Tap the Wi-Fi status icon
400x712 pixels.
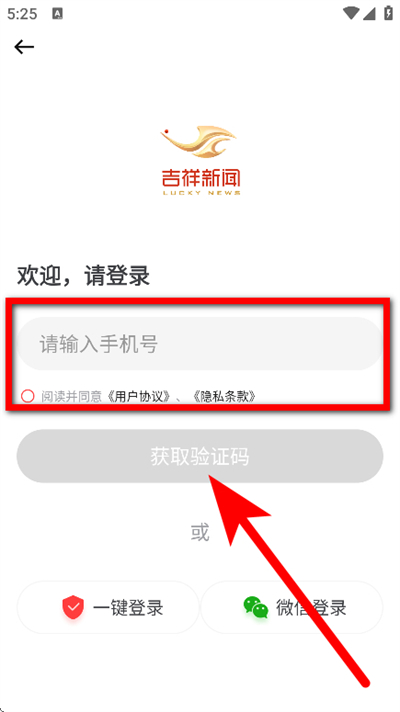click(351, 14)
